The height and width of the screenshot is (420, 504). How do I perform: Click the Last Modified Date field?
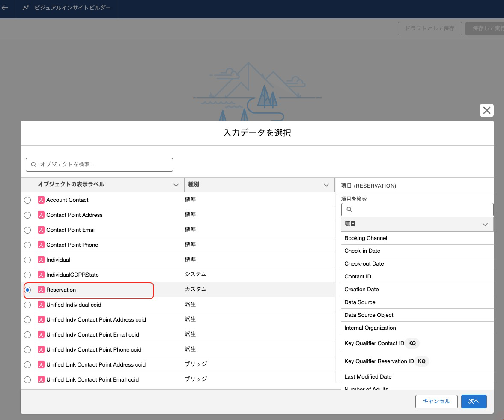pyautogui.click(x=417, y=377)
